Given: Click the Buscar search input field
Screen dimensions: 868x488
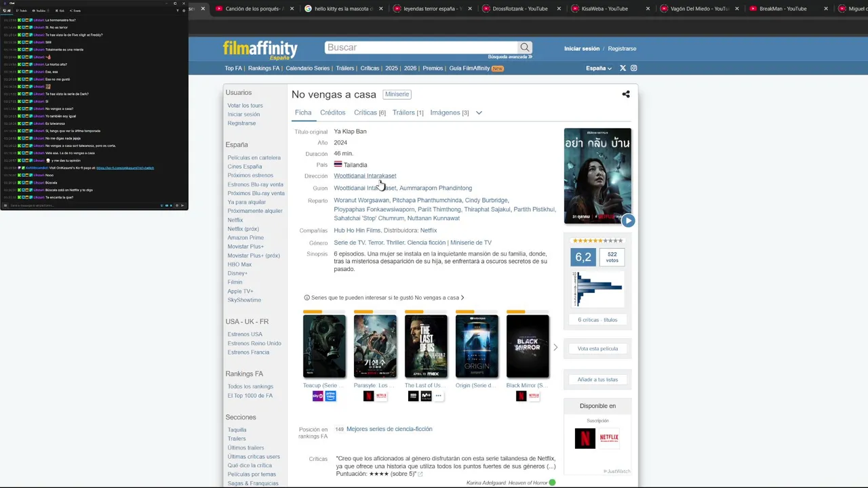Looking at the screenshot, I should tap(422, 47).
